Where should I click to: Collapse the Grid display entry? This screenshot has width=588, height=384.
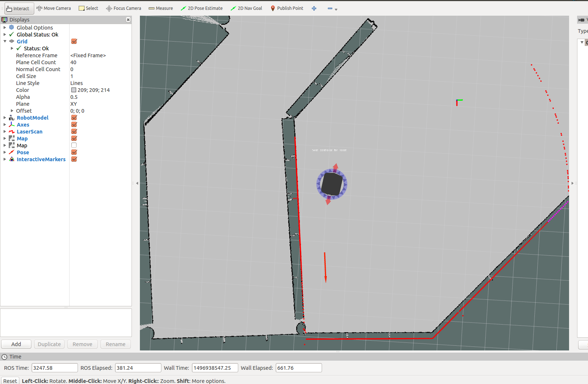(x=5, y=42)
